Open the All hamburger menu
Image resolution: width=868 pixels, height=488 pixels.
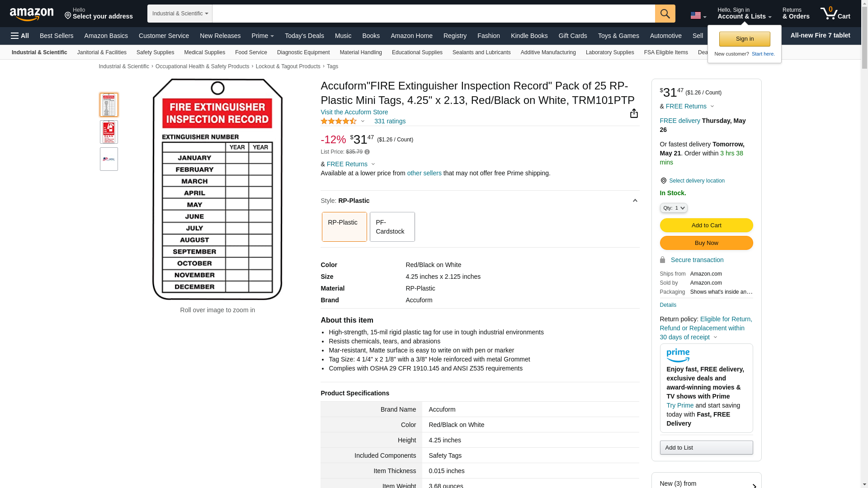pos(20,36)
